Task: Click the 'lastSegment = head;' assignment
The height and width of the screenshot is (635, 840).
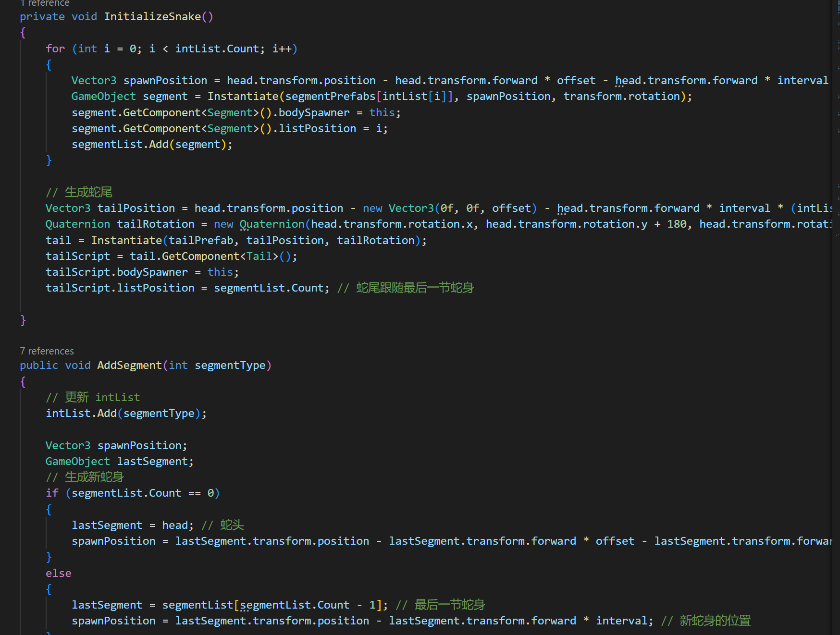Action: (x=133, y=525)
